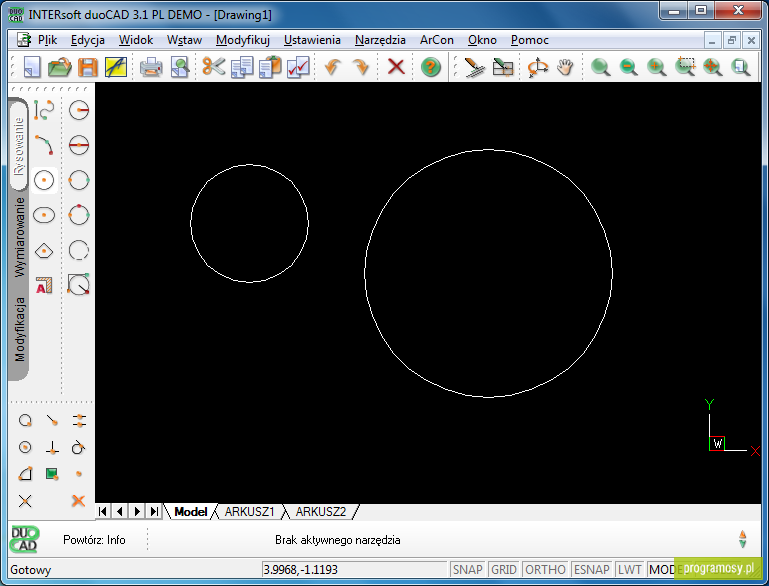Image resolution: width=769 pixels, height=586 pixels.
Task: Open print preview icon
Action: pos(180,67)
